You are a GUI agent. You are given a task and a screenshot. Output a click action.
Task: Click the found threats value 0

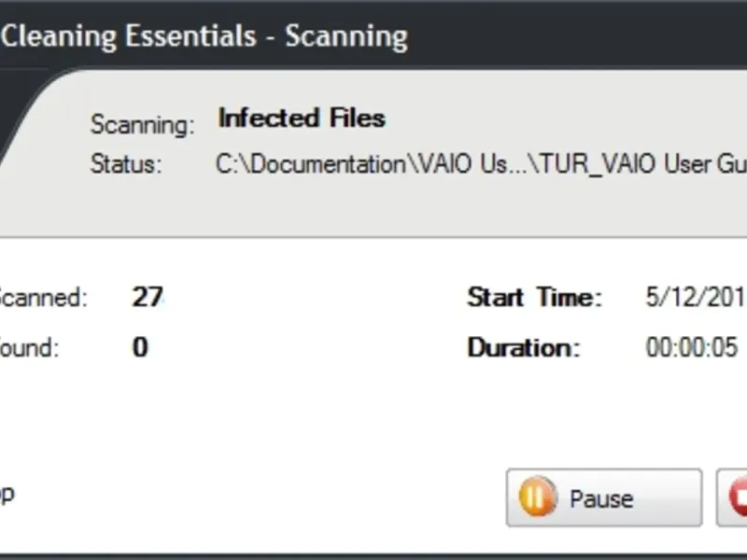(140, 346)
